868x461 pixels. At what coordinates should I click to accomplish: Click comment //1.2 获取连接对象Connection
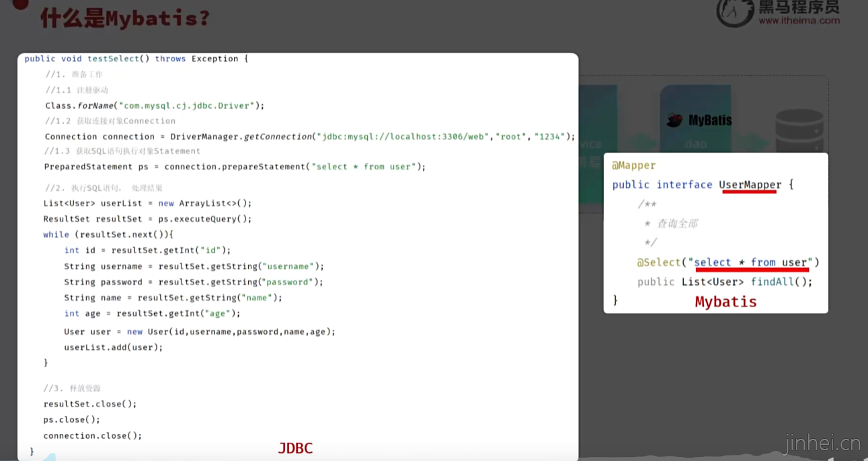click(x=110, y=121)
